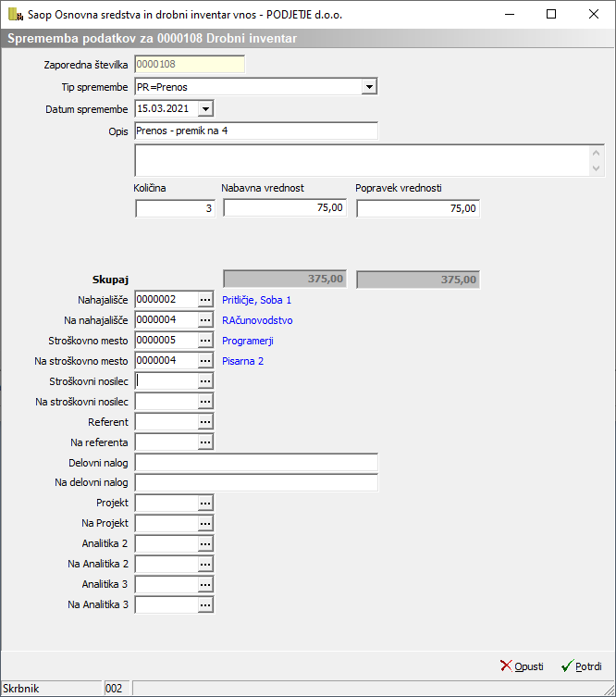Open lookup for Referent field
616x697 pixels.
(x=205, y=422)
